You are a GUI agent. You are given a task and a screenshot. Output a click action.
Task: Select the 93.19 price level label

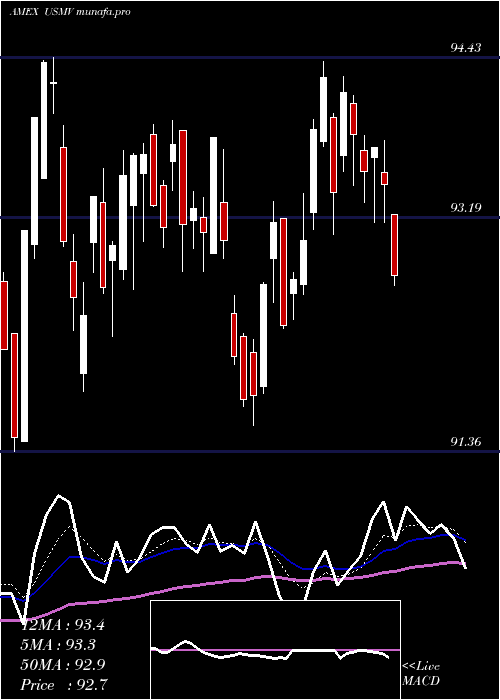click(466, 207)
